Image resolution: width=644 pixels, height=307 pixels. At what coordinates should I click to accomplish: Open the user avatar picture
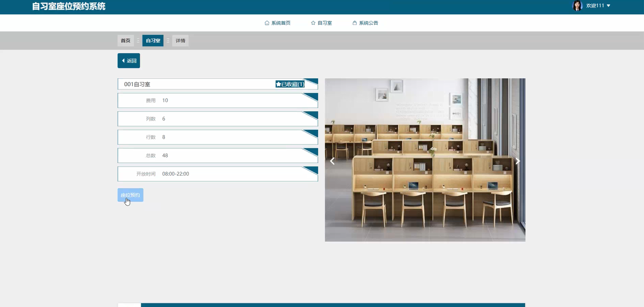pos(578,6)
